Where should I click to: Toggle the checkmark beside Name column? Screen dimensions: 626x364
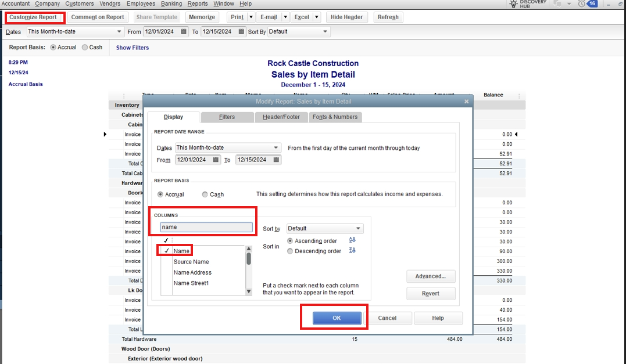click(x=167, y=251)
